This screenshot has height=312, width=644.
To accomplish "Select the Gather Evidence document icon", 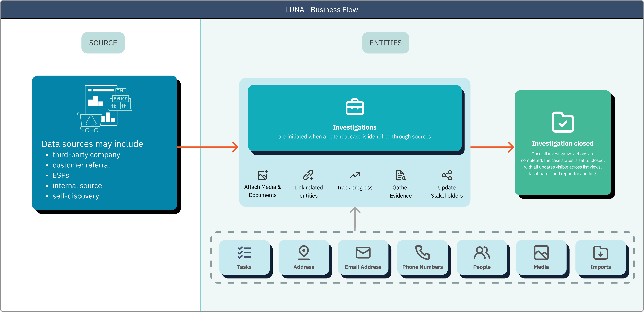I will coord(401,175).
